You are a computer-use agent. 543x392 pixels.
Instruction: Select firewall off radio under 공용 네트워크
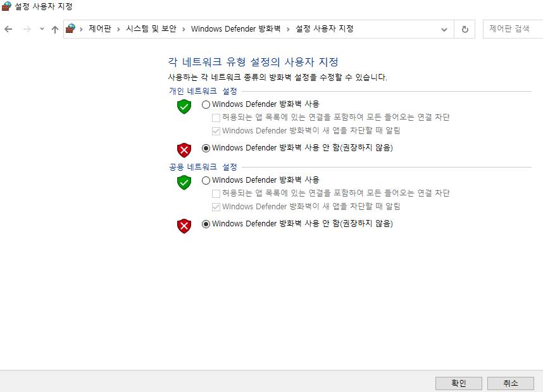pos(206,224)
